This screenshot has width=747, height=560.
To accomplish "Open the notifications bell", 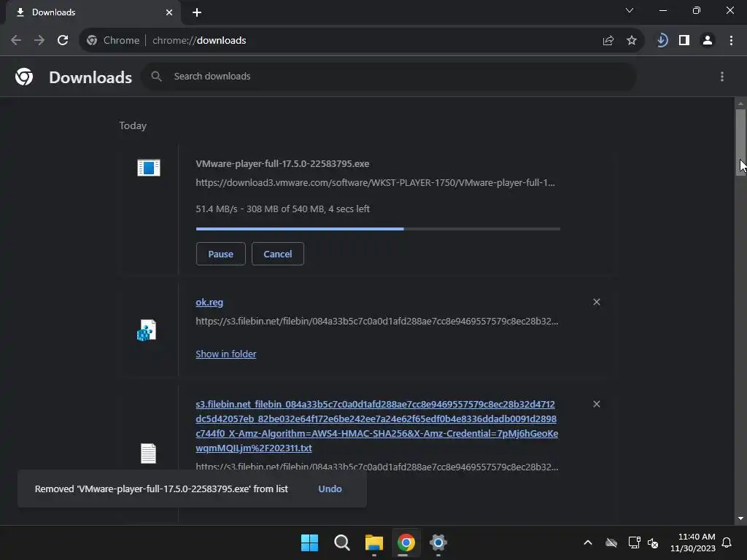I will (x=727, y=542).
